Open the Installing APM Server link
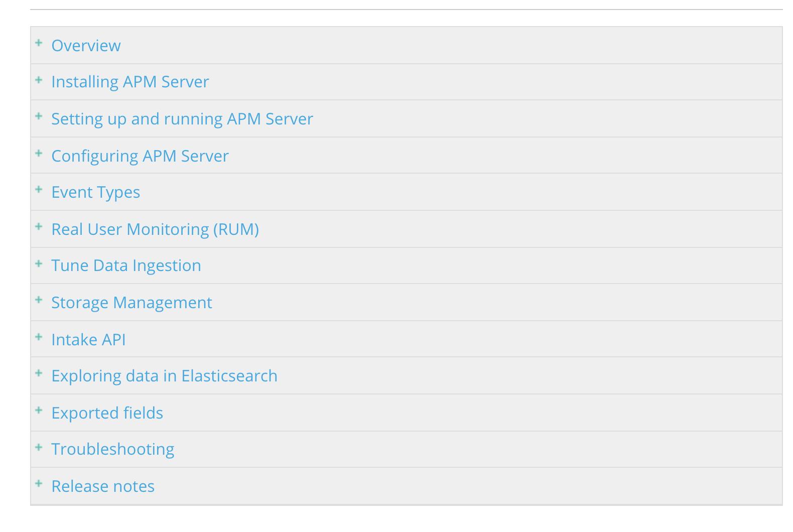Image resolution: width=793 pixels, height=532 pixels. (x=130, y=82)
